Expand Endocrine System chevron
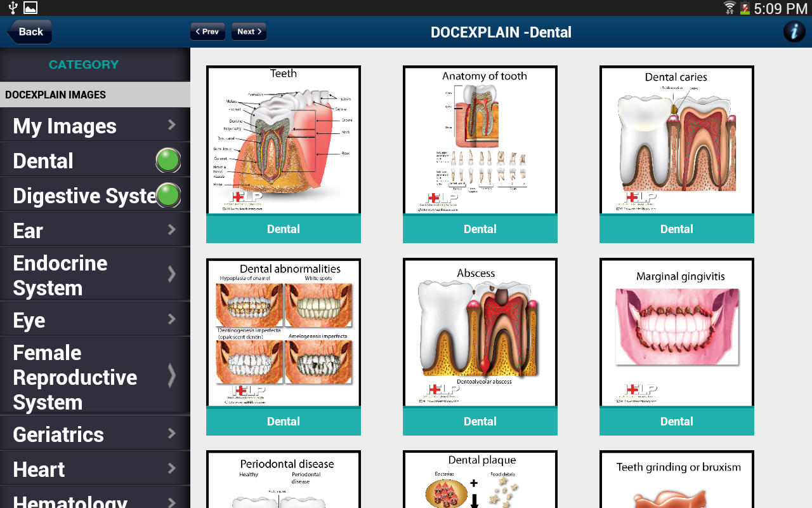 (x=172, y=274)
